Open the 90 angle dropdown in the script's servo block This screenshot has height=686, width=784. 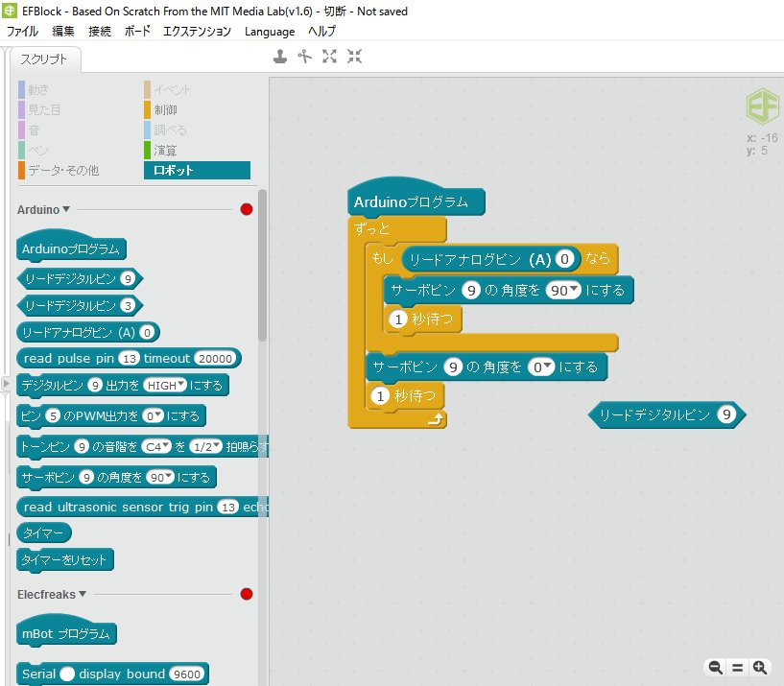[x=563, y=290]
